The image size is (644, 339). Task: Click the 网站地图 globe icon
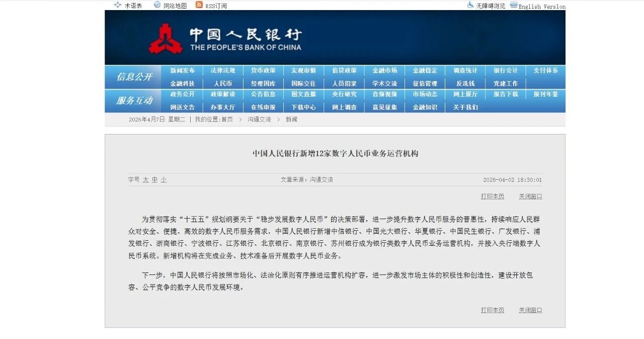click(x=157, y=5)
